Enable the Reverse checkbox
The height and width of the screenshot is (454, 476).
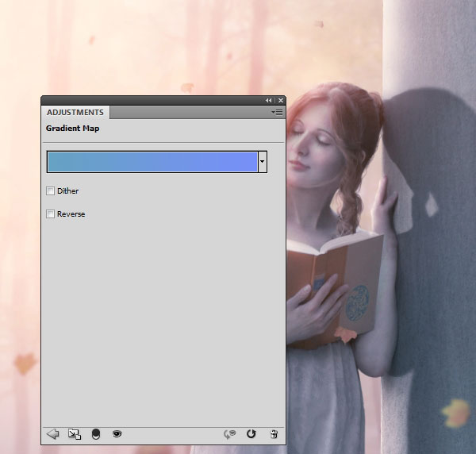[51, 214]
